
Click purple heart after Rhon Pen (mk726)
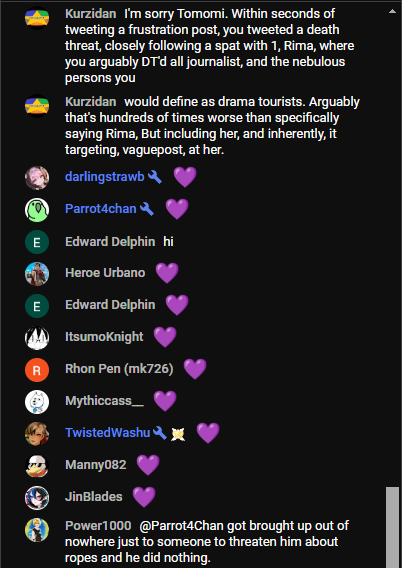[x=195, y=369]
